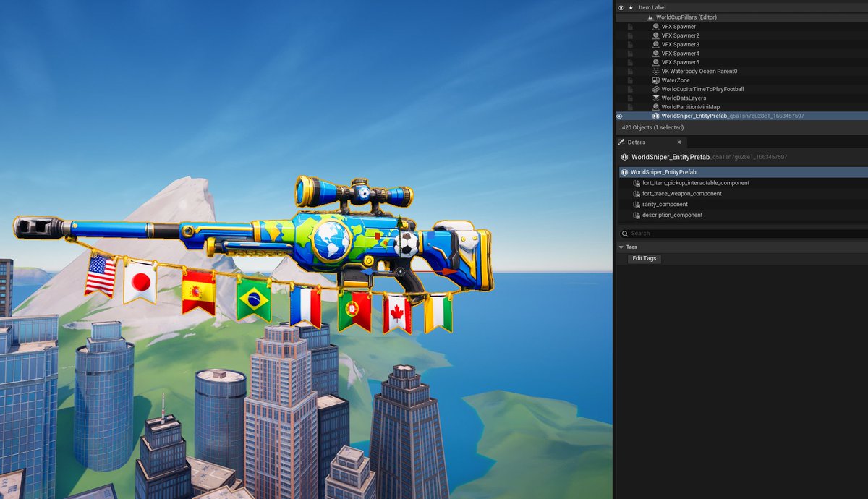Click the VFX Spawner2 actor icon

(655, 35)
